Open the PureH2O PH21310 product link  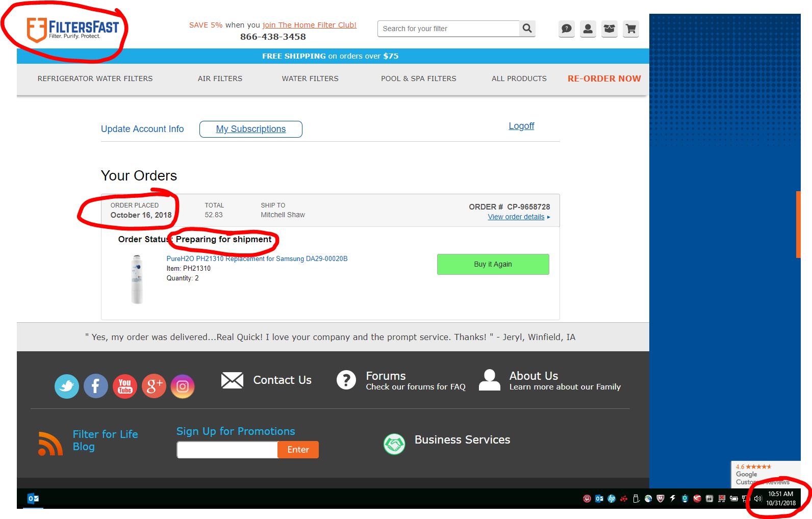click(x=257, y=258)
